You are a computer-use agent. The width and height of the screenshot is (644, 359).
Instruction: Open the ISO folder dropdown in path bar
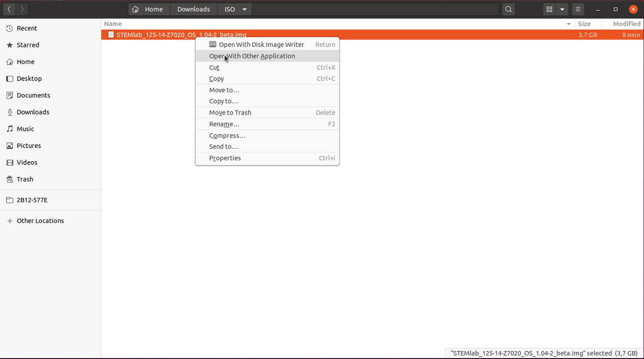pos(244,9)
